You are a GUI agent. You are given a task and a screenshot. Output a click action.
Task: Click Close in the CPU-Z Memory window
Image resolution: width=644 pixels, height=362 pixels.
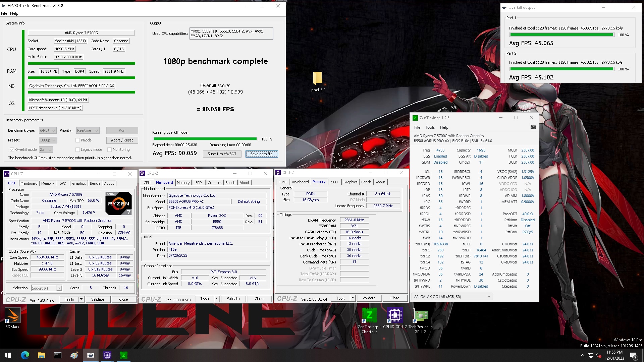395,298
